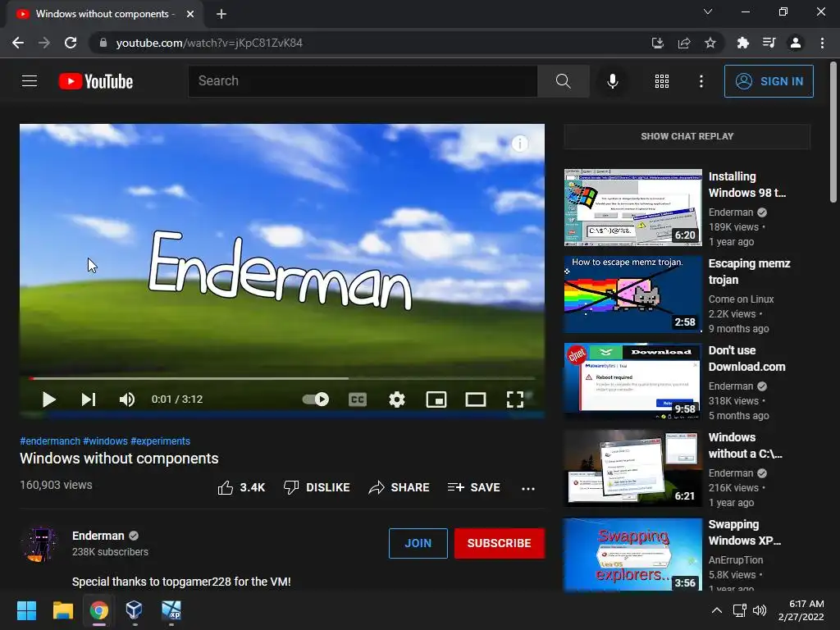Save video to playlist
The image size is (840, 630).
coord(474,487)
